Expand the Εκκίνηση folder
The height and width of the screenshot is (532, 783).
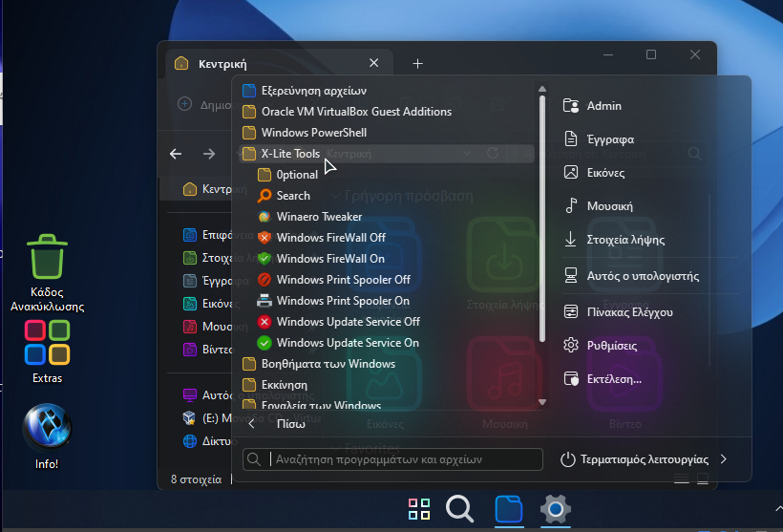click(275, 384)
